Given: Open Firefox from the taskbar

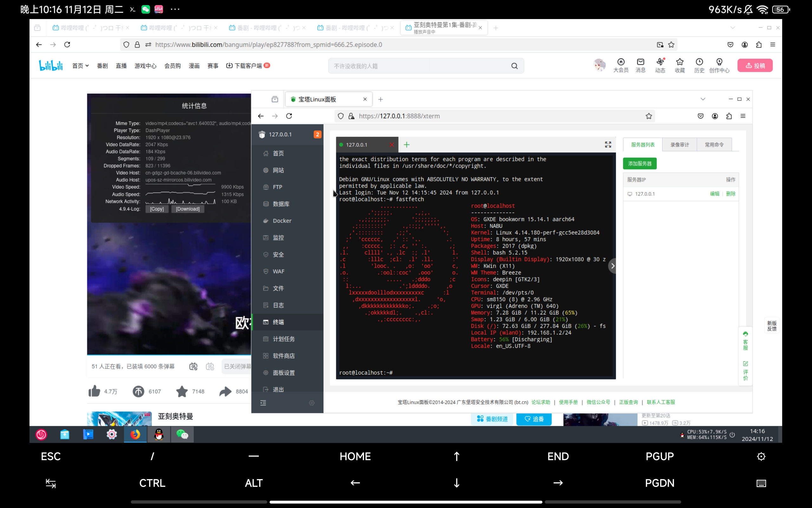Looking at the screenshot, I should click(135, 434).
